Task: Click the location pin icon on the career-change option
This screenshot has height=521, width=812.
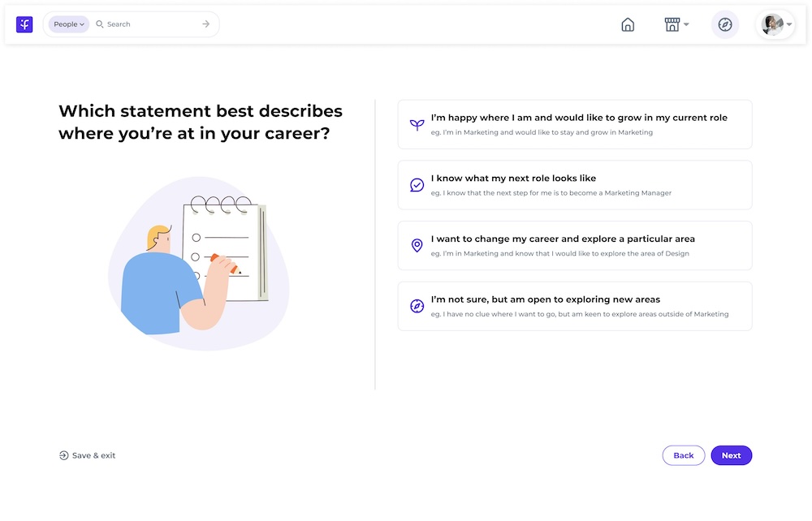Action: pos(417,245)
